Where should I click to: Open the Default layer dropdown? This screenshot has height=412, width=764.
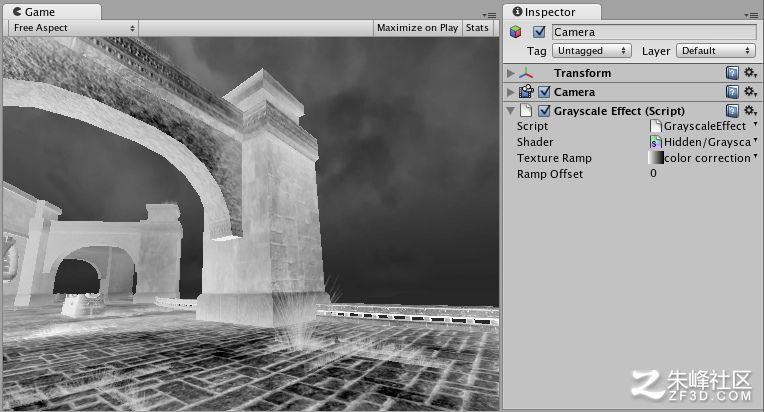click(716, 51)
